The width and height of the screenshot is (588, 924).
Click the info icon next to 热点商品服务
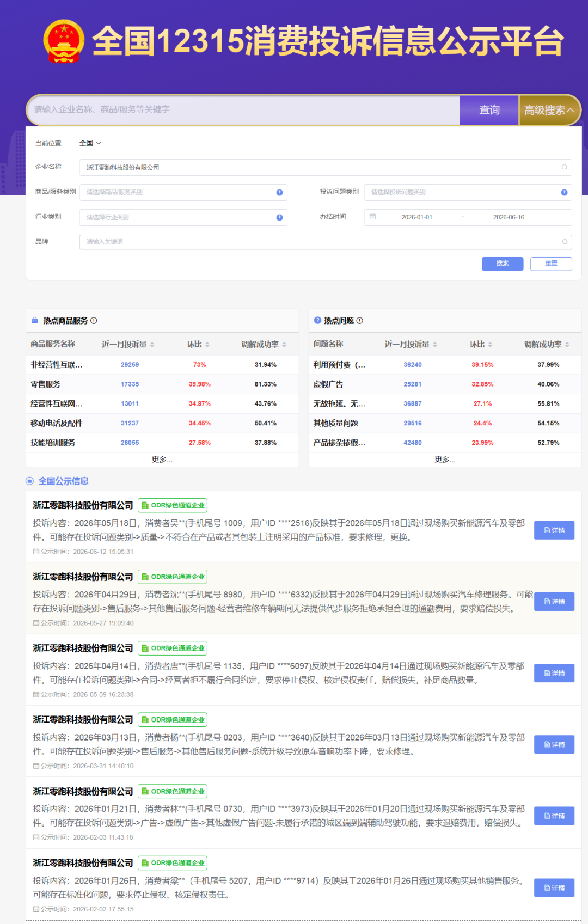tap(94, 321)
